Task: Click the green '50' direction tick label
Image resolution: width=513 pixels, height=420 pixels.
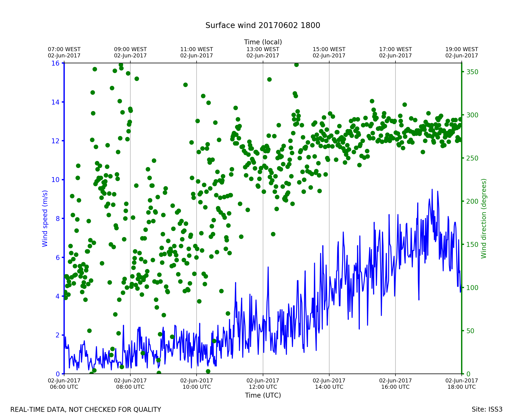Action: tap(471, 331)
